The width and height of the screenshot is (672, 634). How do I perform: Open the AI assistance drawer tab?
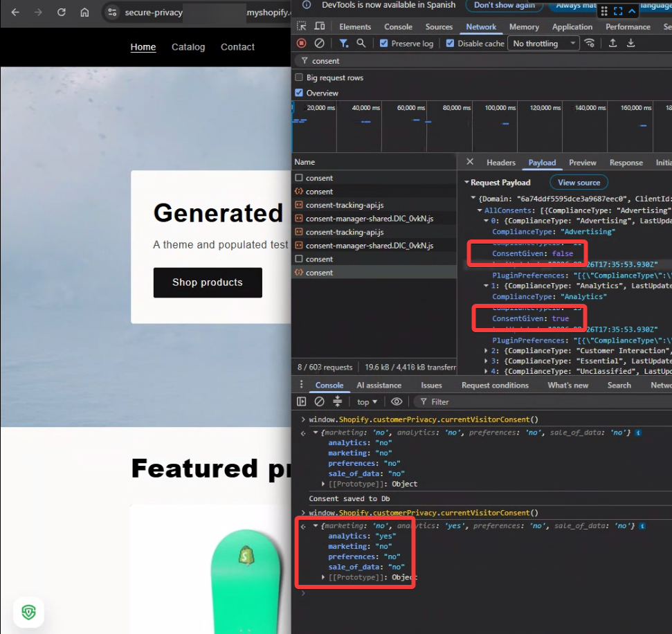pos(379,385)
